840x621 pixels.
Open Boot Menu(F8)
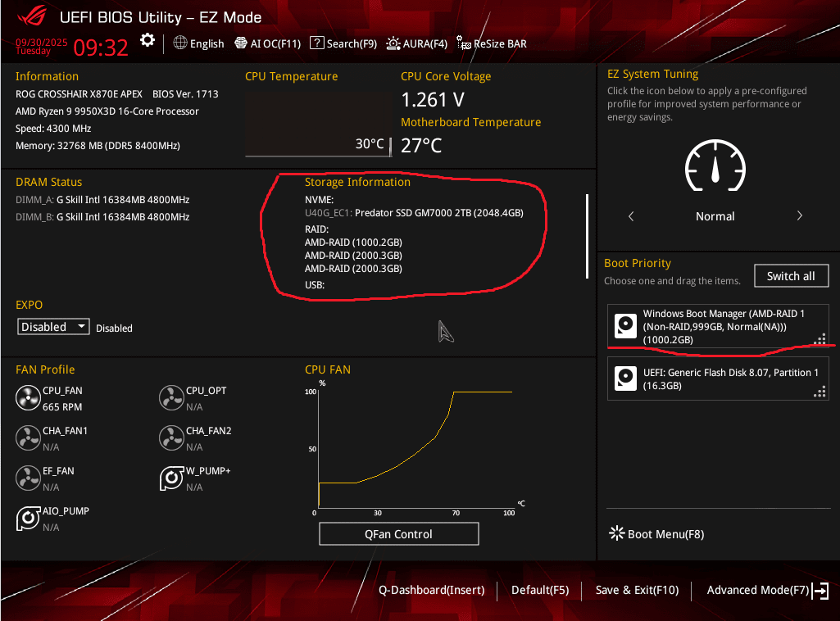(656, 533)
